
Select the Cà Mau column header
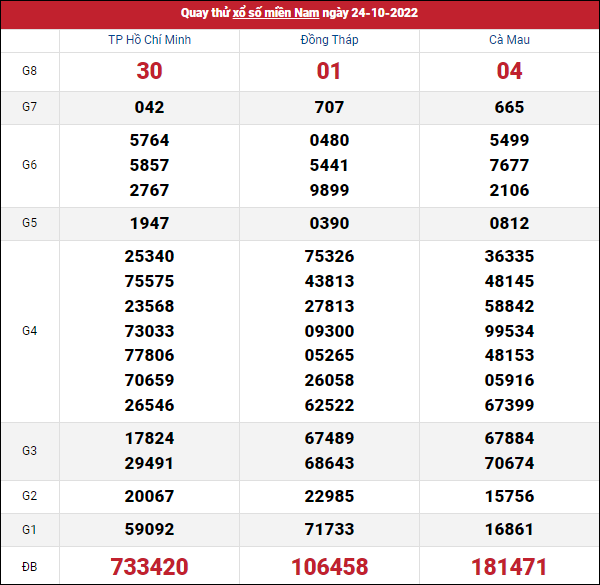(509, 40)
